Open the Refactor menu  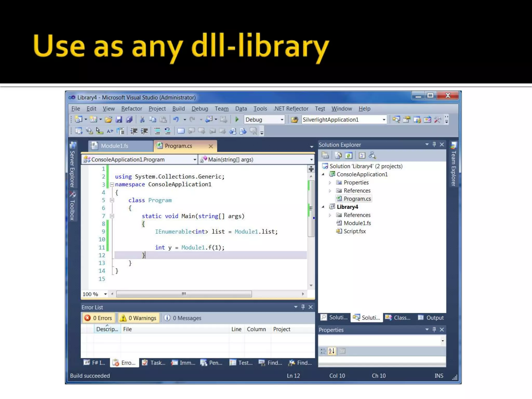click(x=132, y=109)
